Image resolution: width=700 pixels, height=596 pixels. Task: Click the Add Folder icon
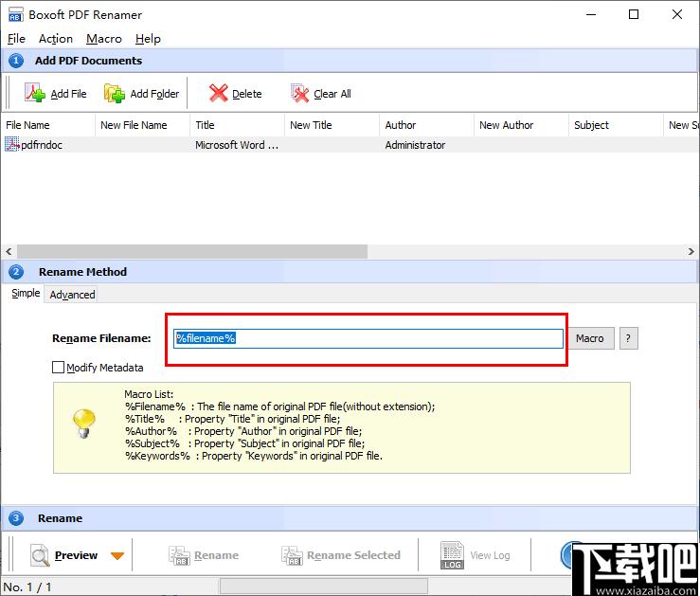(x=115, y=93)
